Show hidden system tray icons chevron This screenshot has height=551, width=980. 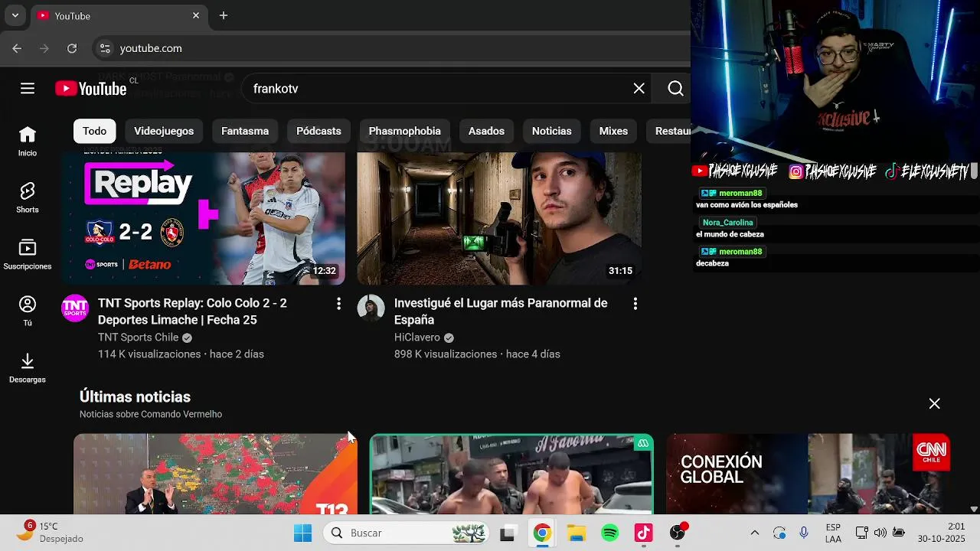tap(754, 533)
